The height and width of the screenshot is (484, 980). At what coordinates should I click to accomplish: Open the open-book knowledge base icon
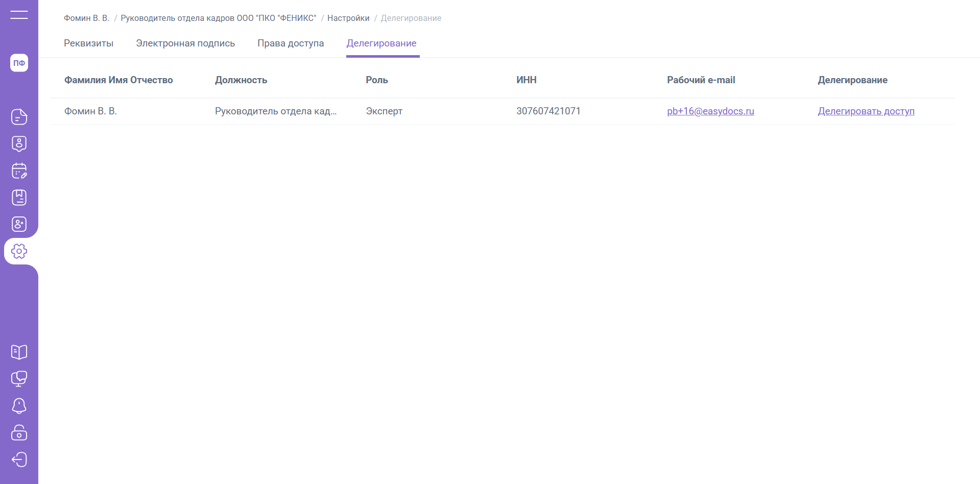(19, 352)
